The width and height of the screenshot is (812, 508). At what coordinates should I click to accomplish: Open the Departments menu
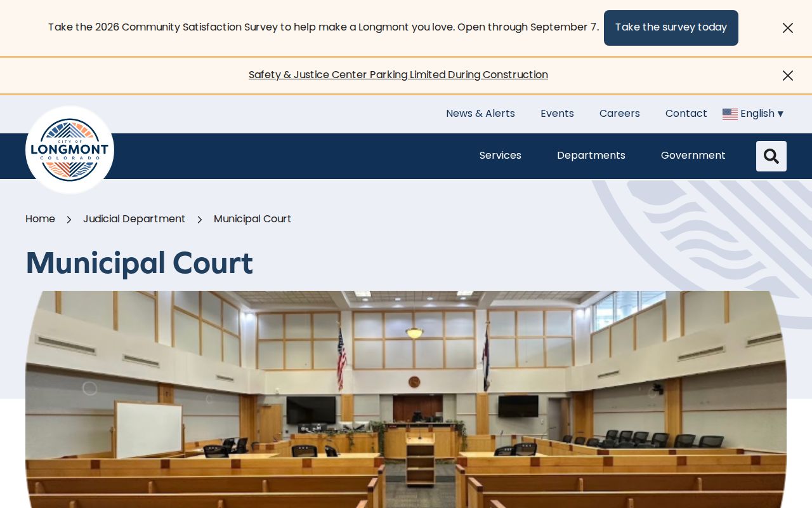[x=591, y=156]
